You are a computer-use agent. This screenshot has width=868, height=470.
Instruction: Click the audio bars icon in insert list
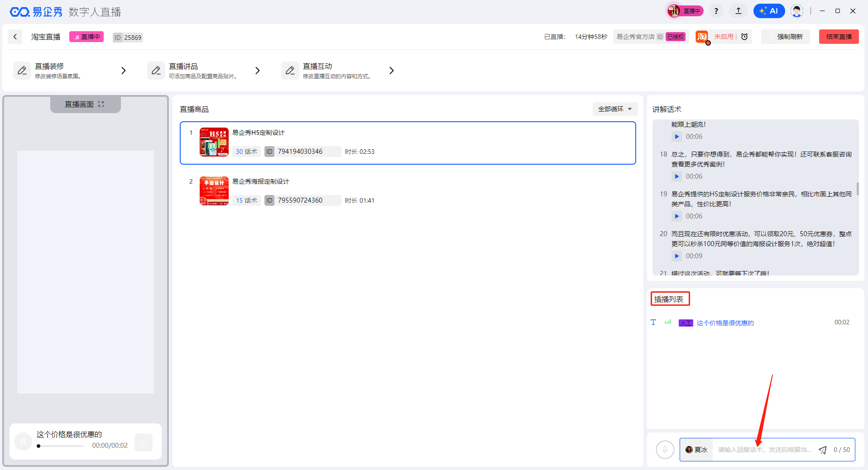pyautogui.click(x=668, y=322)
